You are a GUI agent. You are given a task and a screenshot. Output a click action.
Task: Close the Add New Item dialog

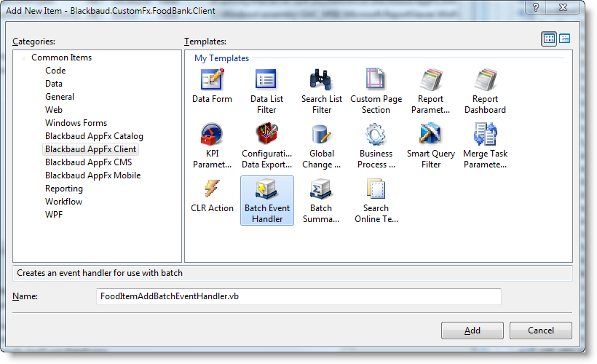tap(563, 7)
